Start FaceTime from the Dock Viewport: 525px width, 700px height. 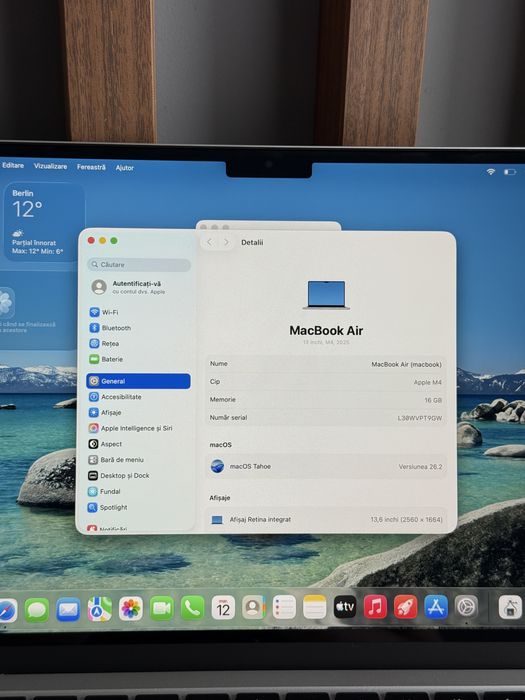[x=162, y=608]
